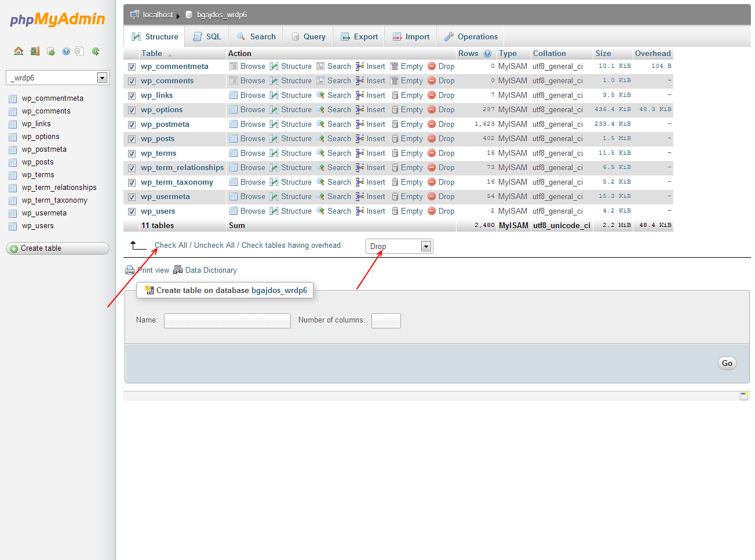Switch to the Operations tab
Screen dimensions: 755x560
[x=471, y=36]
